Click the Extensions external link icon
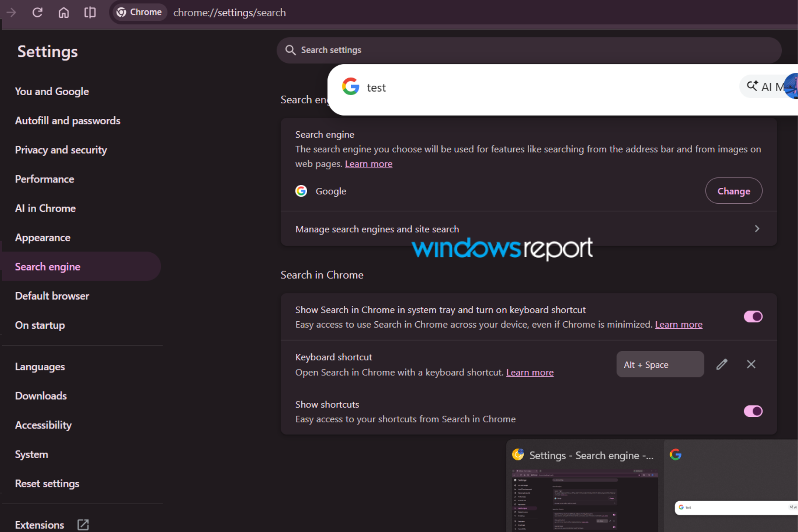Screen dimensions: 798x532 pyautogui.click(x=83, y=525)
